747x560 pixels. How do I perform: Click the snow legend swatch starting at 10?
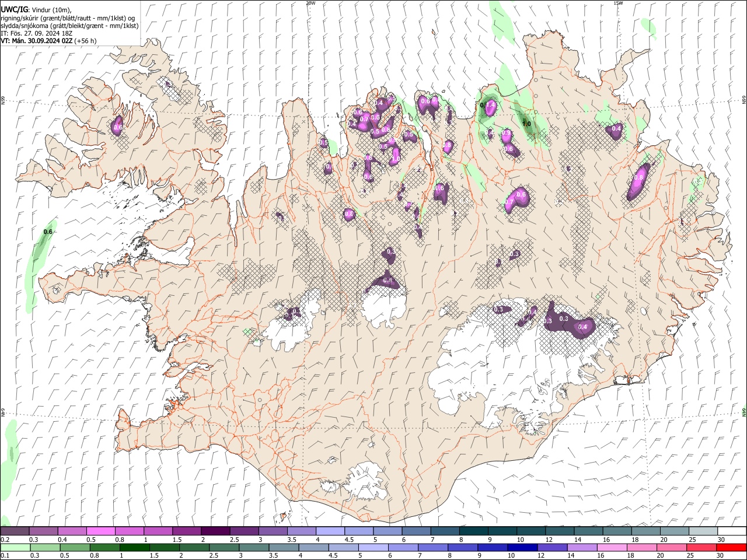530,531
